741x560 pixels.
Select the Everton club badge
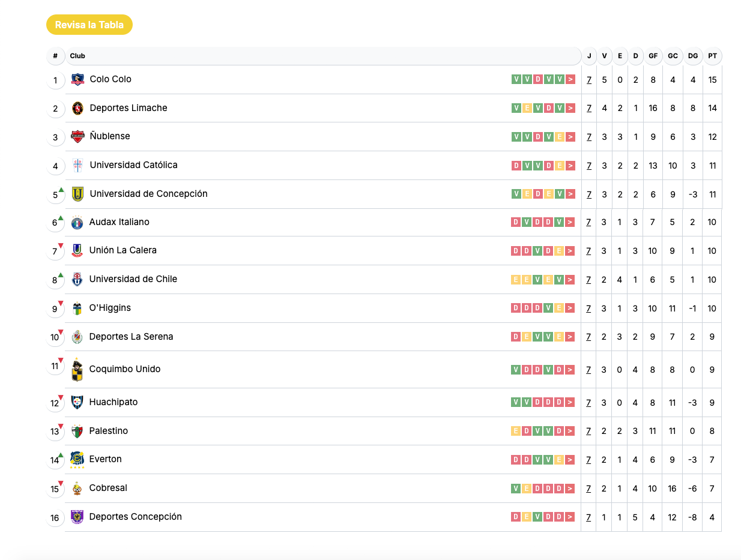[77, 460]
